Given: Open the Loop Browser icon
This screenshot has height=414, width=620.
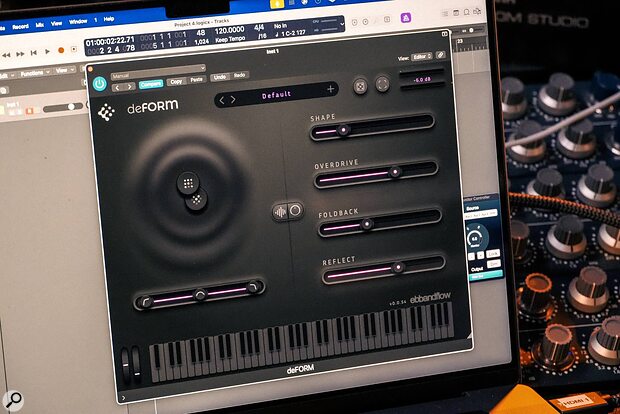Looking at the screenshot, I should [467, 12].
